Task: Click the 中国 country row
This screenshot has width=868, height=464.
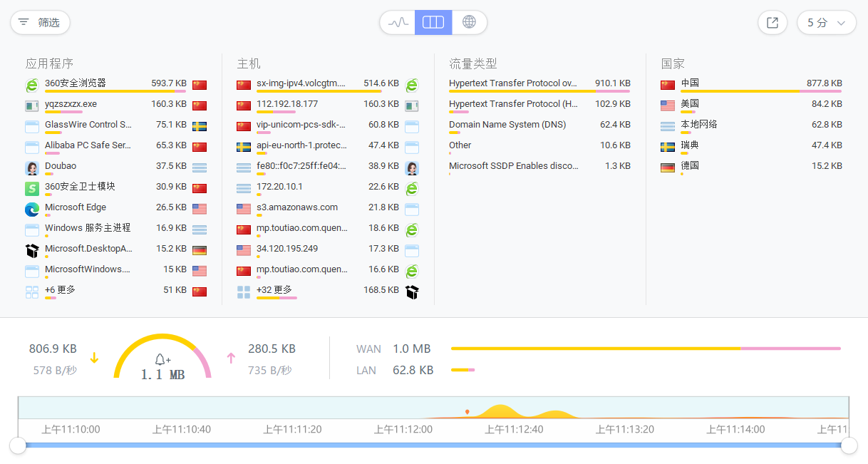Action: [x=690, y=83]
